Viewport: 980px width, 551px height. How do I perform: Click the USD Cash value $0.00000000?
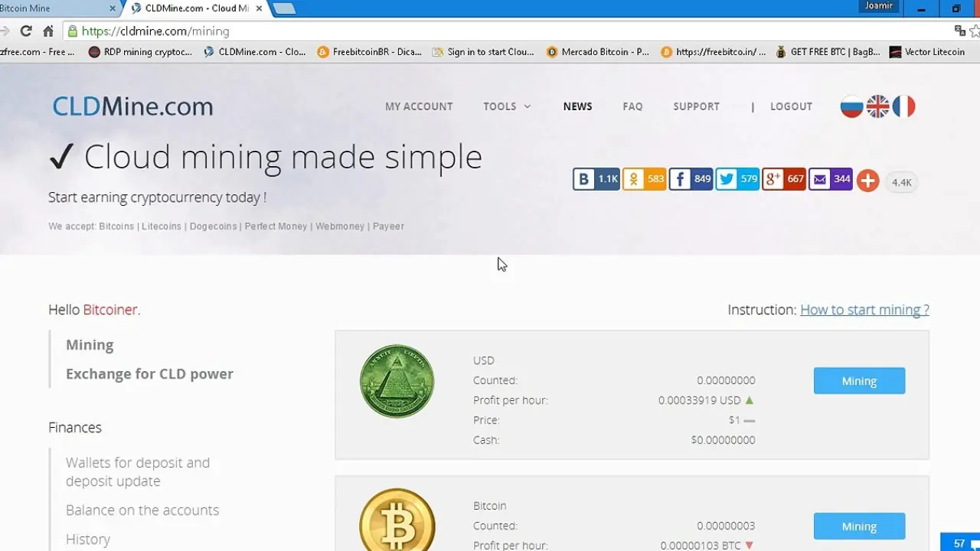click(723, 440)
